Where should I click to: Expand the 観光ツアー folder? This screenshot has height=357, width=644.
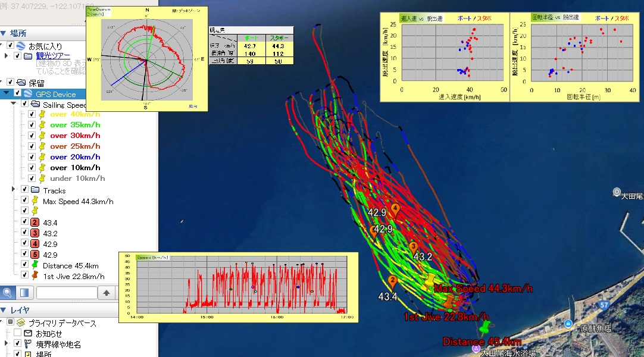6,55
